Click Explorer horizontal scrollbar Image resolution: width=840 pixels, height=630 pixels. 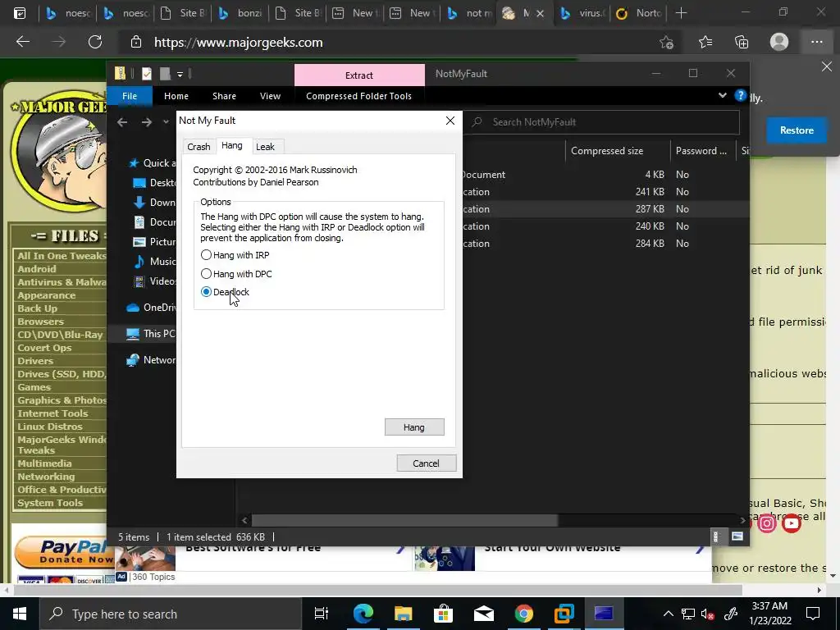404,520
